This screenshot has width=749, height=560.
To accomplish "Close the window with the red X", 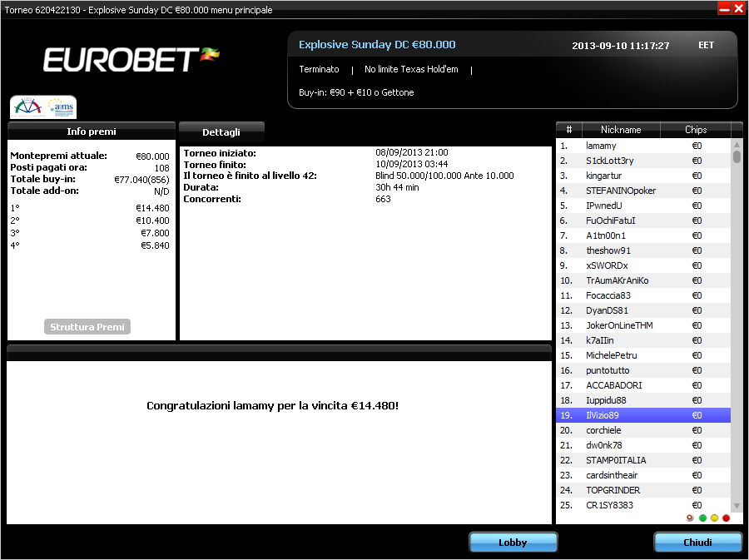I will pyautogui.click(x=738, y=8).
